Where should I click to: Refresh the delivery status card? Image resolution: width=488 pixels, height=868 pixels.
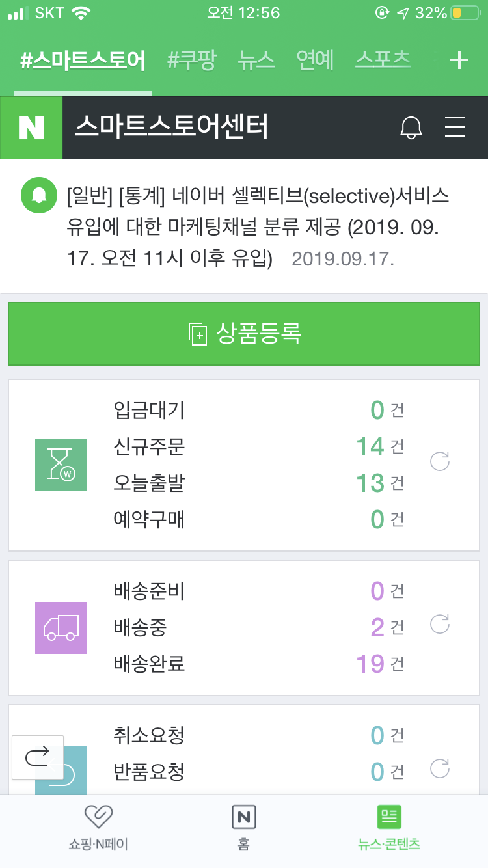441,625
